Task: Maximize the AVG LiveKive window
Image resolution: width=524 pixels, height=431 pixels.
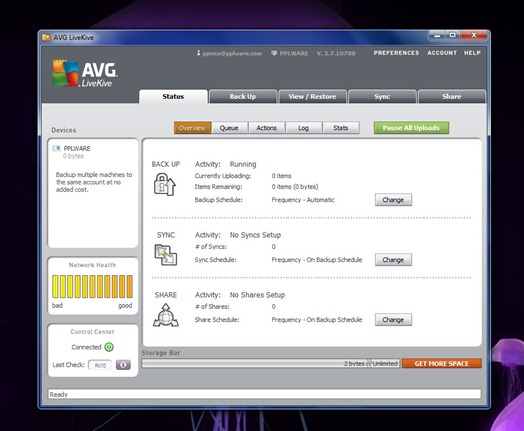Action: coord(452,35)
